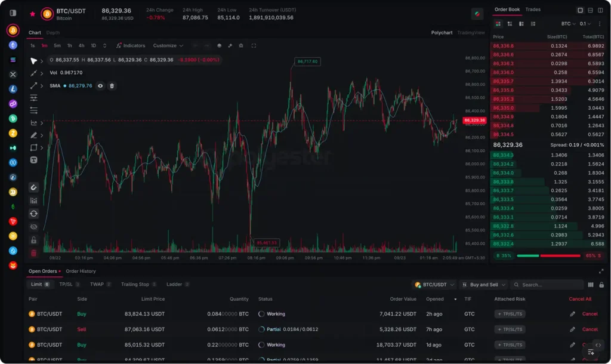Screen dimensions: 611x364
Task: Select the Trailing Stop orders tab
Action: click(138, 284)
